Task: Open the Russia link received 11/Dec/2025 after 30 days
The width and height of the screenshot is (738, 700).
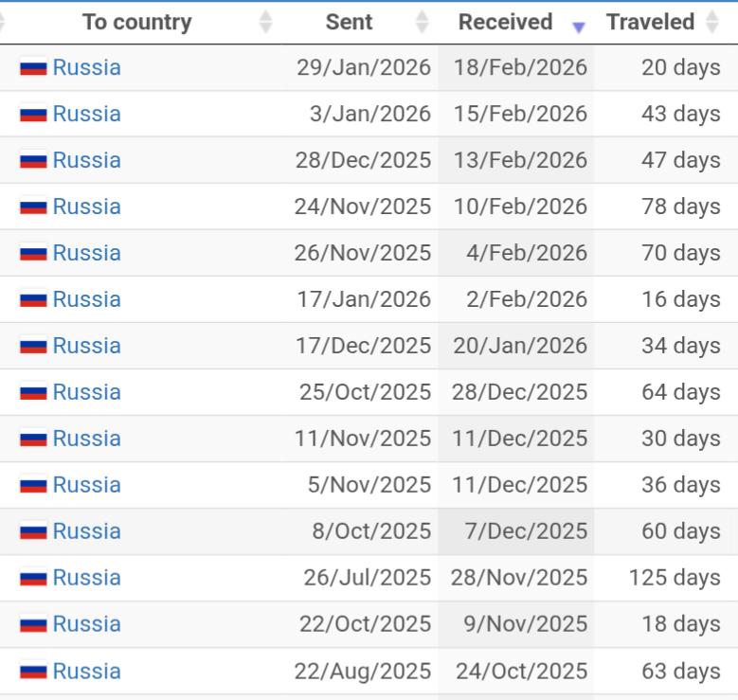Action: click(86, 439)
